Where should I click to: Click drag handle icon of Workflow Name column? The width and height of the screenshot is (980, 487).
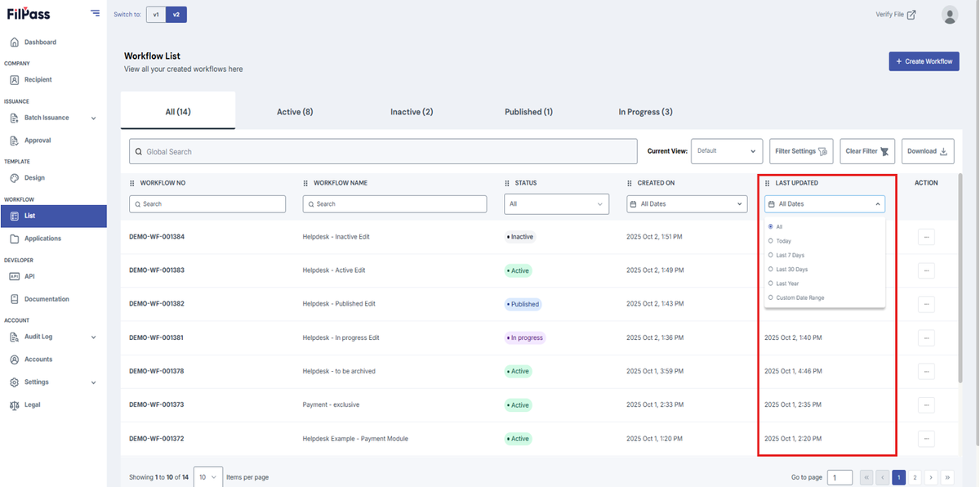click(305, 183)
